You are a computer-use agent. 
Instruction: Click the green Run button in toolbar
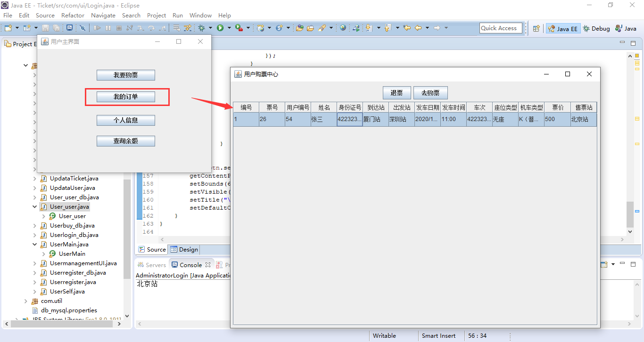tap(220, 28)
